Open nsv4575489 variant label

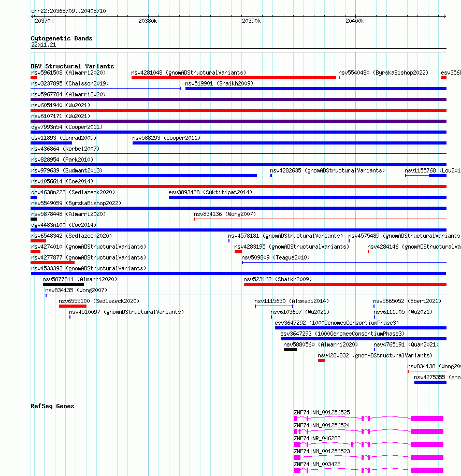click(404, 236)
